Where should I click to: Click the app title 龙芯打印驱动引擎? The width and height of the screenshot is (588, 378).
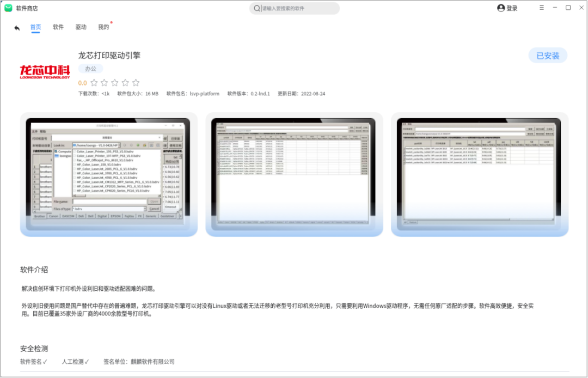(x=109, y=56)
